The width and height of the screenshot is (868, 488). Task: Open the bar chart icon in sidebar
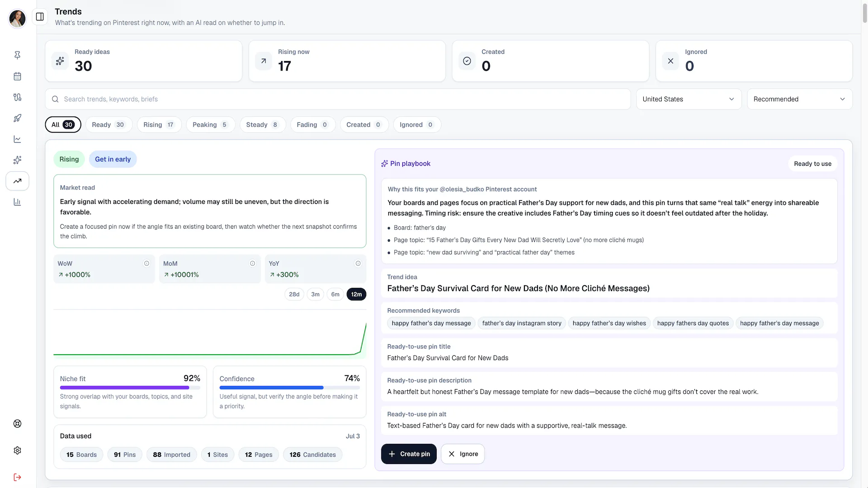pos(17,202)
